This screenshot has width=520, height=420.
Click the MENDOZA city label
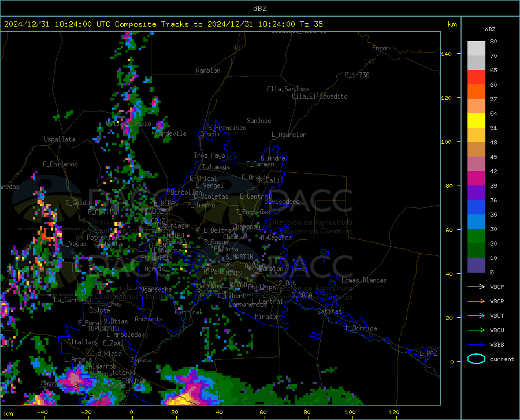coord(154,211)
